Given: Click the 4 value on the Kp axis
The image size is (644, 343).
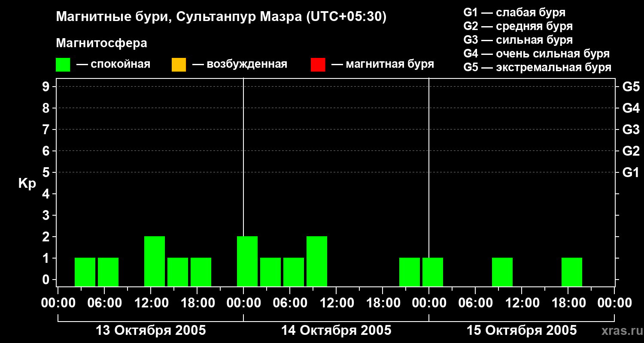Looking at the screenshot, I should click(47, 194).
